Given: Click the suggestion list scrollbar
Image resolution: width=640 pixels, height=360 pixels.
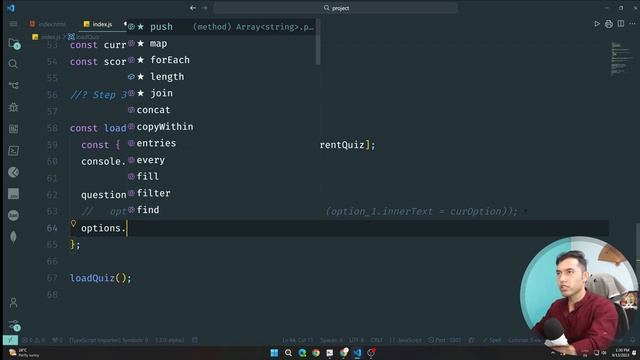Looking at the screenshot, I should pos(318,42).
